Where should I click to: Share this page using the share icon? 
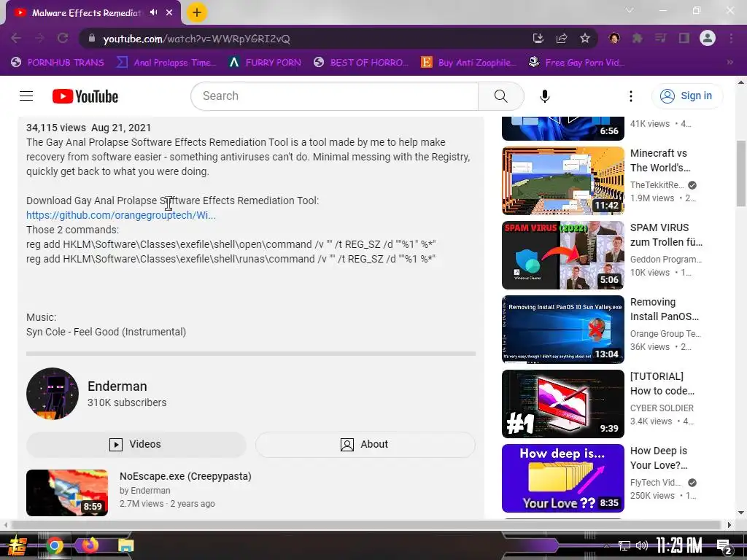pyautogui.click(x=562, y=38)
